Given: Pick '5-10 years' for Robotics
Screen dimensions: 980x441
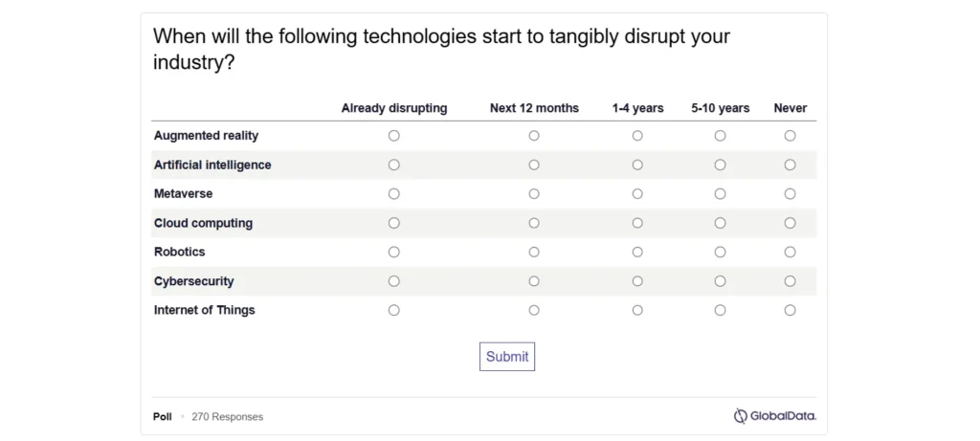Looking at the screenshot, I should point(720,253).
